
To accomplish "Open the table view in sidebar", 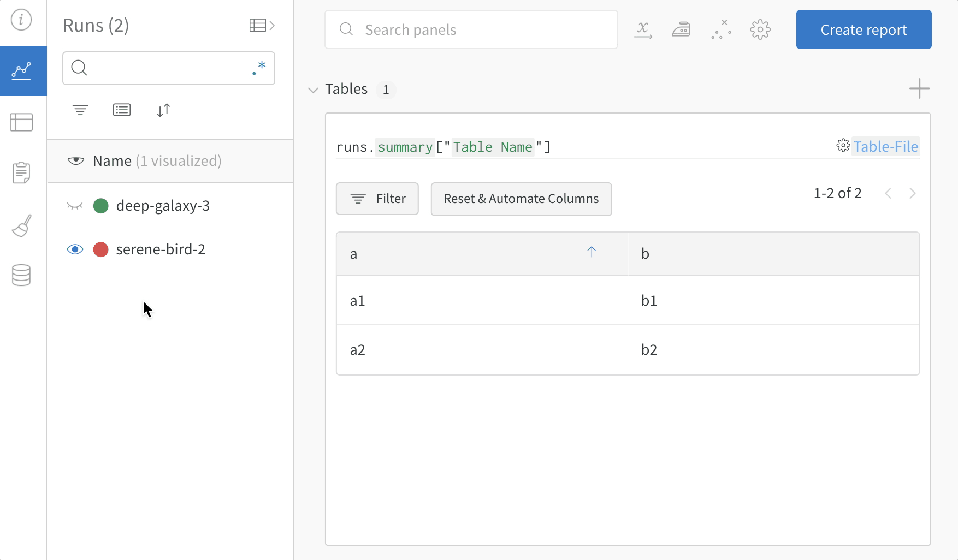I will coord(21,122).
